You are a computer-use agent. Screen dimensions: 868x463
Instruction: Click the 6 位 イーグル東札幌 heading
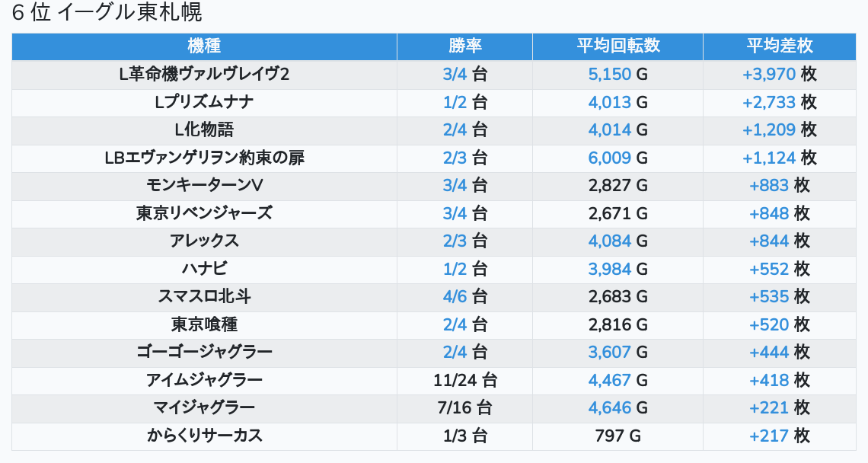[x=107, y=13]
